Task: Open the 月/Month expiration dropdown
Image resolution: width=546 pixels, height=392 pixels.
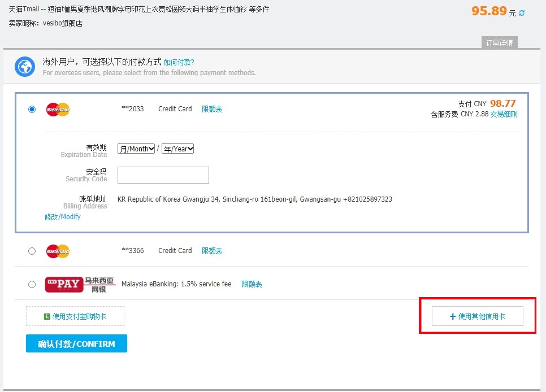Action: pyautogui.click(x=136, y=149)
